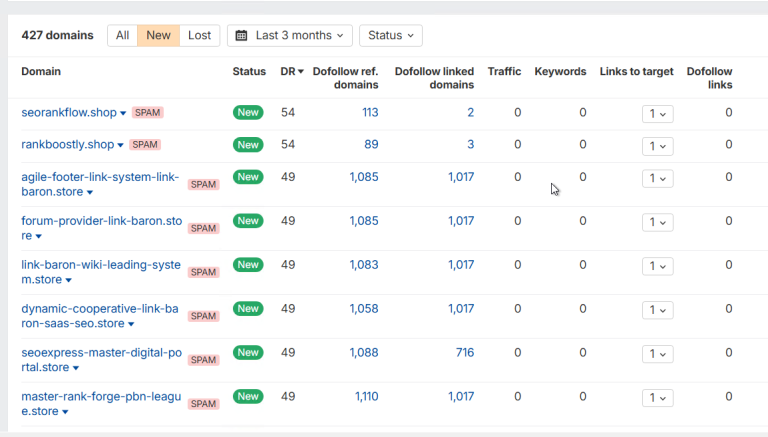Image resolution: width=768 pixels, height=437 pixels.
Task: Open Links to target dropdown for forum-provider-link-baron row
Action: point(657,222)
